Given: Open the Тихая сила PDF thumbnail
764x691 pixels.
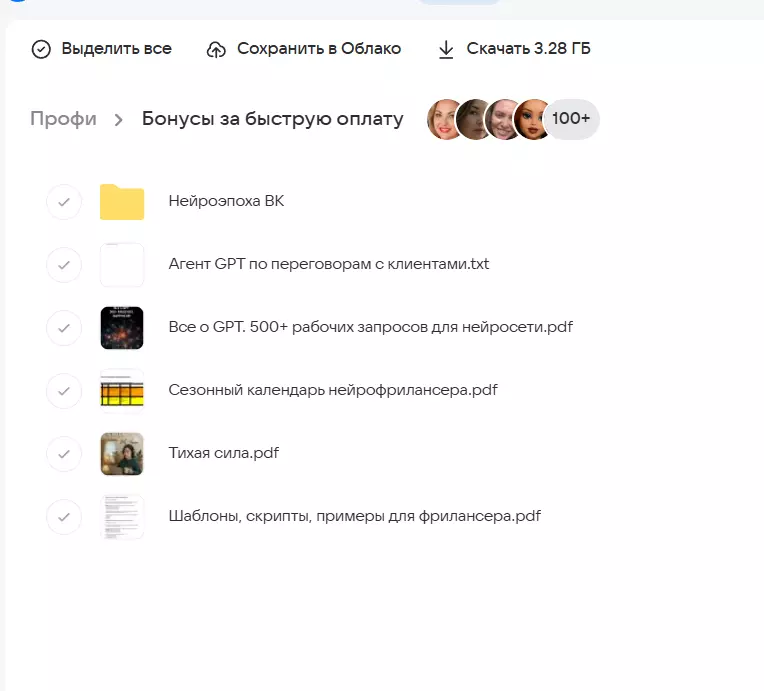Looking at the screenshot, I should point(122,454).
